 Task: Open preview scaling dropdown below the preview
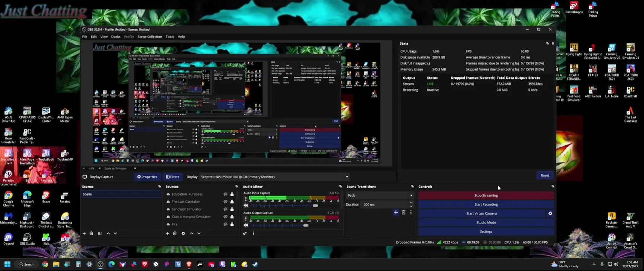(x=135, y=169)
